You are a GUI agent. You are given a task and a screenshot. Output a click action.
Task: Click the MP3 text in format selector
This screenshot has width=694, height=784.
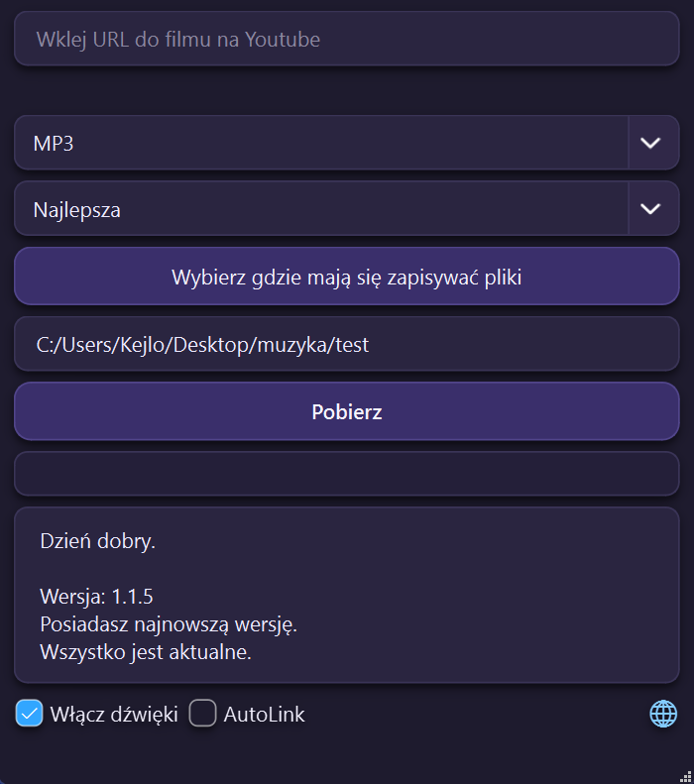pyautogui.click(x=56, y=143)
